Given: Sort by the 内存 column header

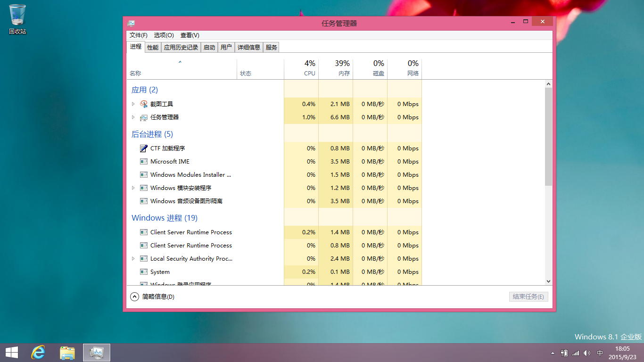Looking at the screenshot, I should click(x=336, y=69).
